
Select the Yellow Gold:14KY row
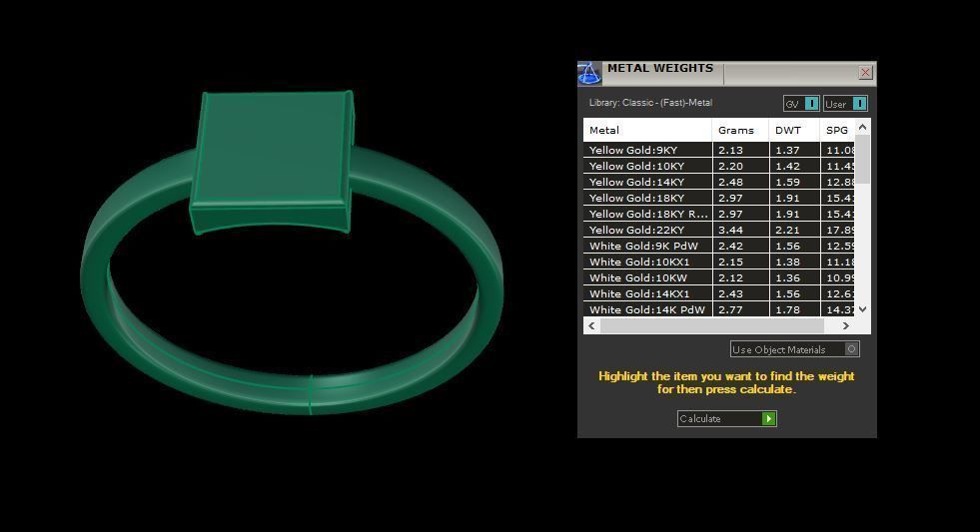pos(718,183)
